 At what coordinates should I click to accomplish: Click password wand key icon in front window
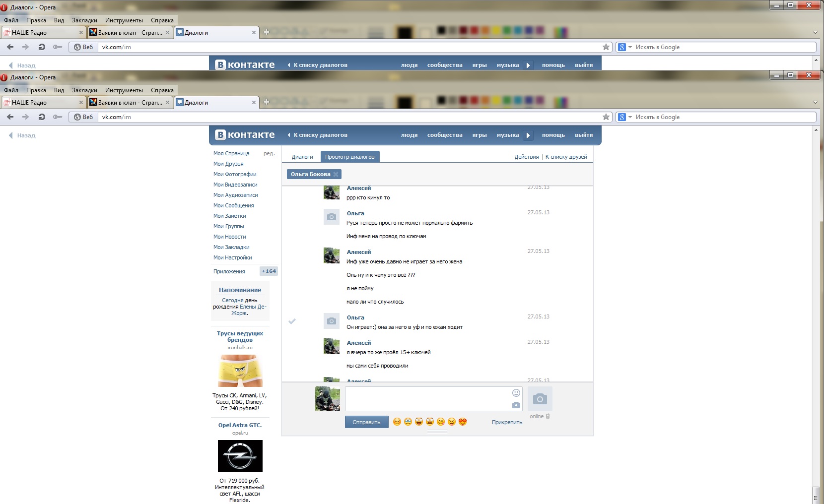pos(58,117)
